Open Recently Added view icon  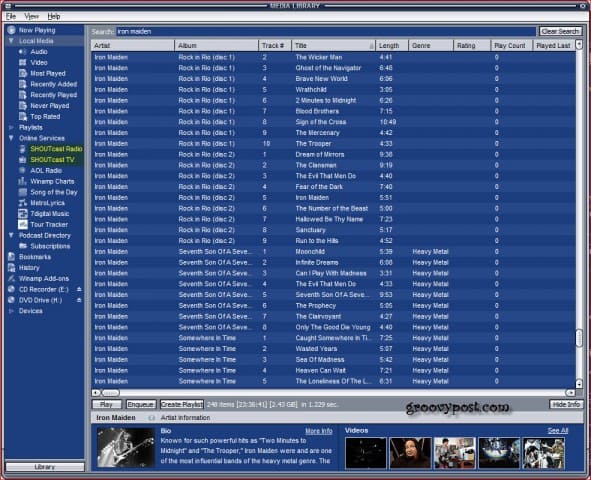coord(23,84)
